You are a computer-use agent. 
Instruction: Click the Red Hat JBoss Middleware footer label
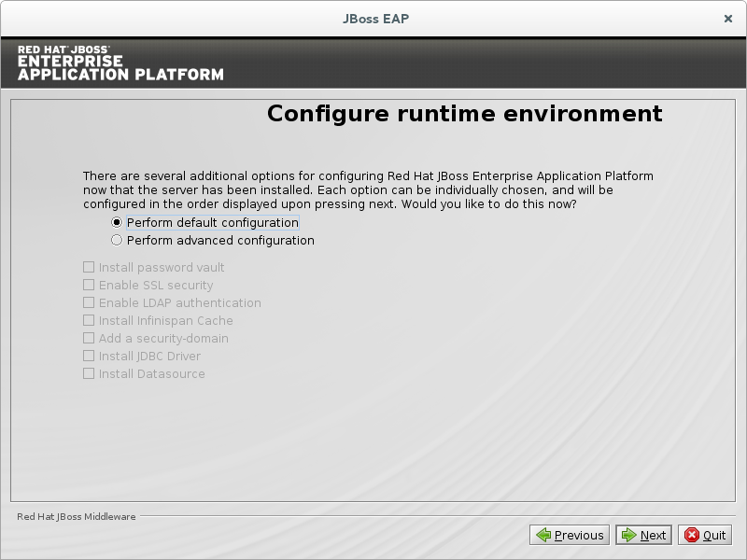point(77,516)
